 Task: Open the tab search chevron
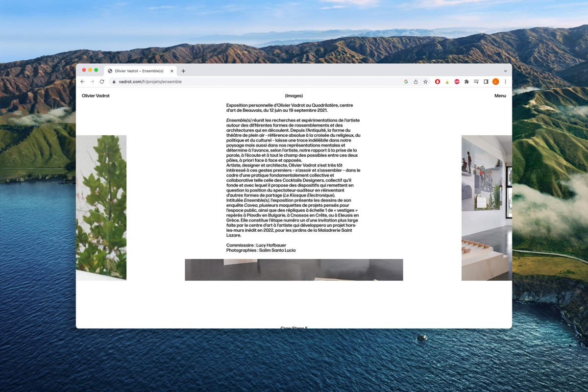tap(506, 71)
